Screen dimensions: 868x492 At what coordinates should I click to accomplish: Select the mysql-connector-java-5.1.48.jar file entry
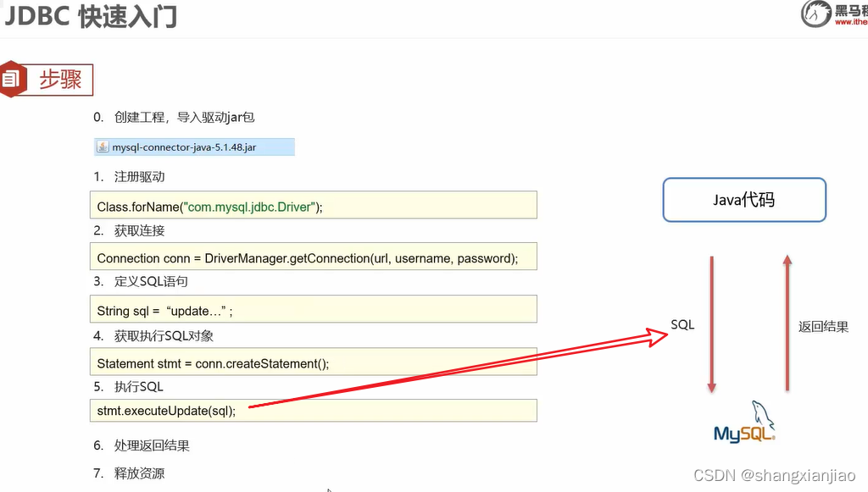(x=194, y=147)
